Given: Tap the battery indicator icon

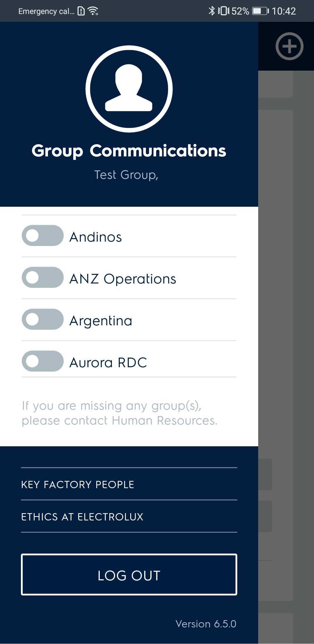Looking at the screenshot, I should [x=260, y=11].
